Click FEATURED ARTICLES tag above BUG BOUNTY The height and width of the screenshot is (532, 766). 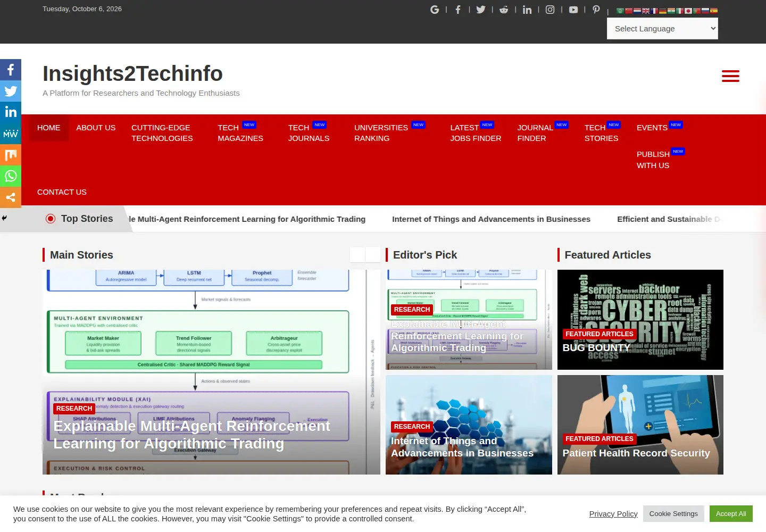[x=600, y=334]
